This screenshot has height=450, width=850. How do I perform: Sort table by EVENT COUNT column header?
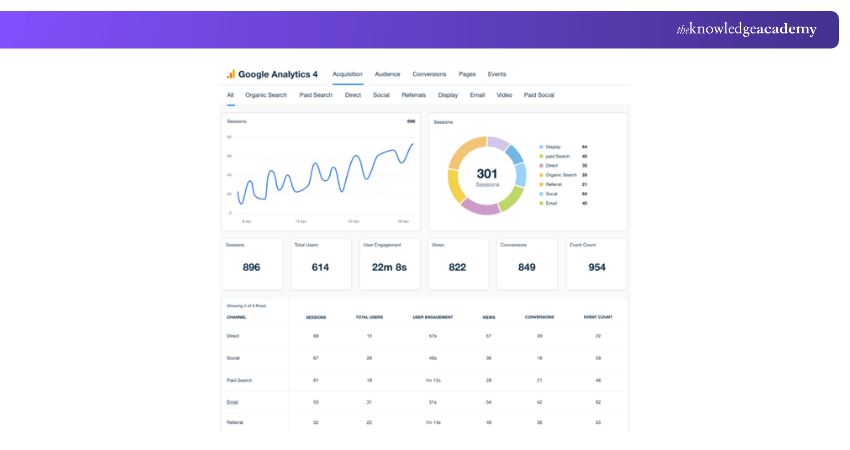(598, 317)
